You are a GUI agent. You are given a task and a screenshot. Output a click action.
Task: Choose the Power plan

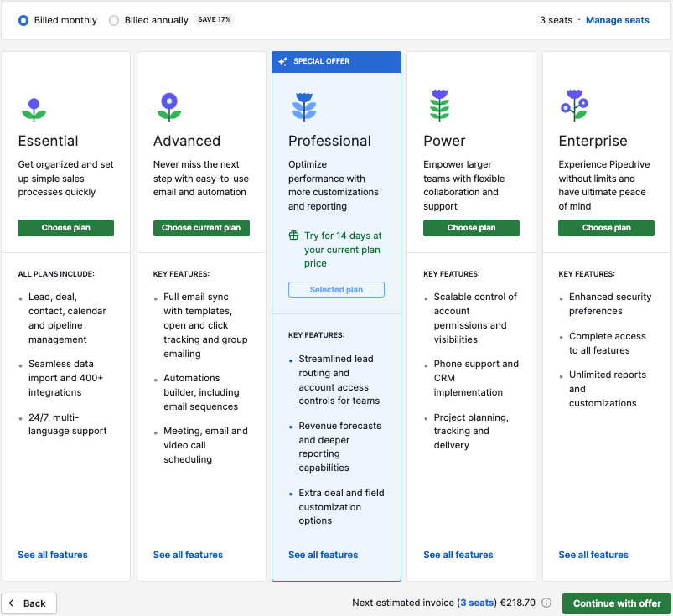(x=471, y=227)
